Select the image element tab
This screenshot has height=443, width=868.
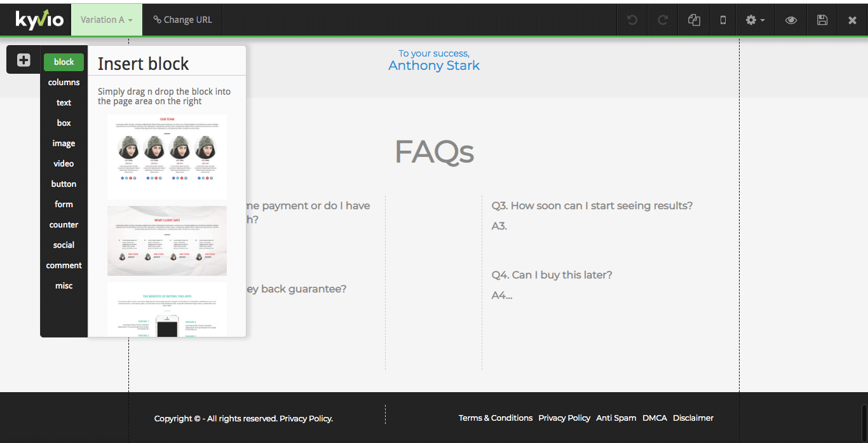click(x=64, y=143)
